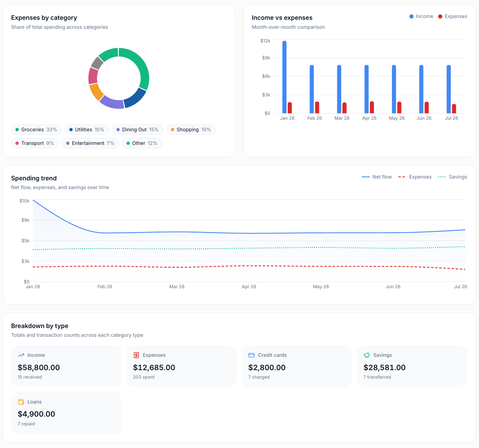Screen dimensions: 479x448
Task: Select the Utilities 15% legend chip
Action: point(87,129)
